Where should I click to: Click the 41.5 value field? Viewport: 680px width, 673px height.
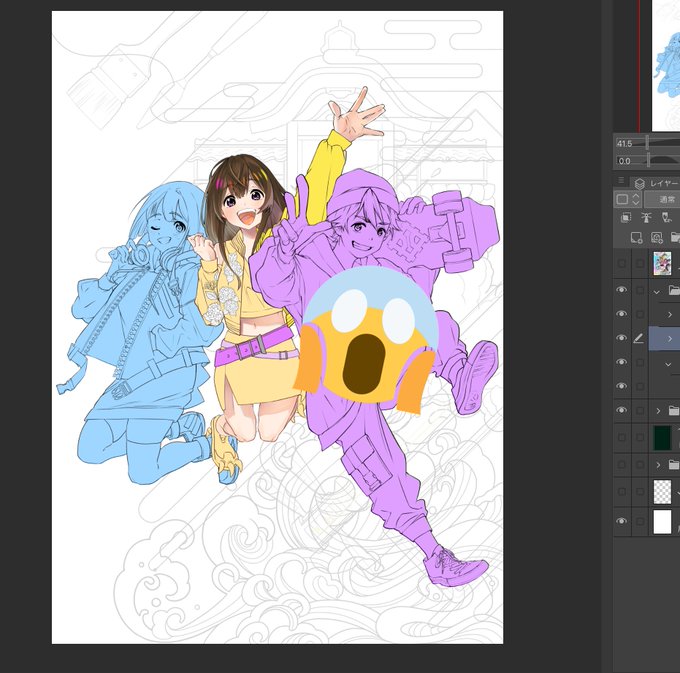625,144
